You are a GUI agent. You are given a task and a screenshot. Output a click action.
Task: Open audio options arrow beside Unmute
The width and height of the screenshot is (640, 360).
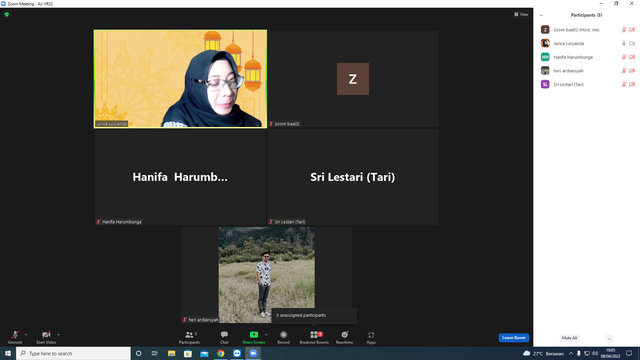[x=26, y=335]
